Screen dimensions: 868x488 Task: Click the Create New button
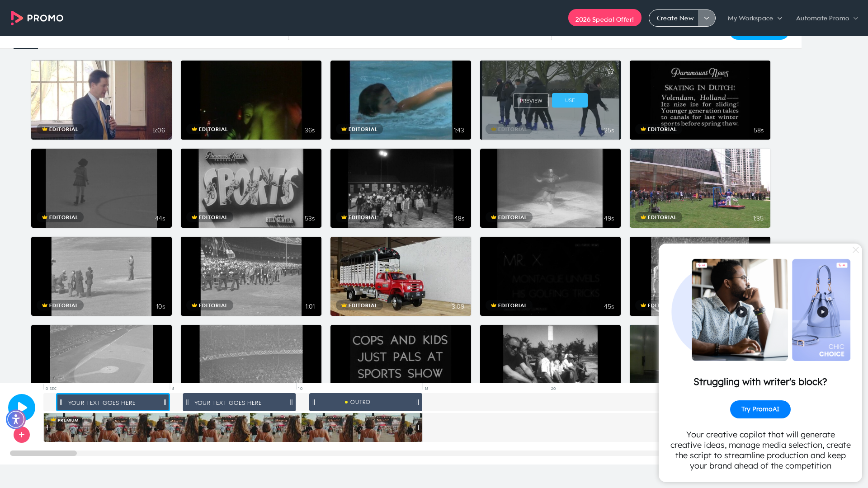click(674, 18)
